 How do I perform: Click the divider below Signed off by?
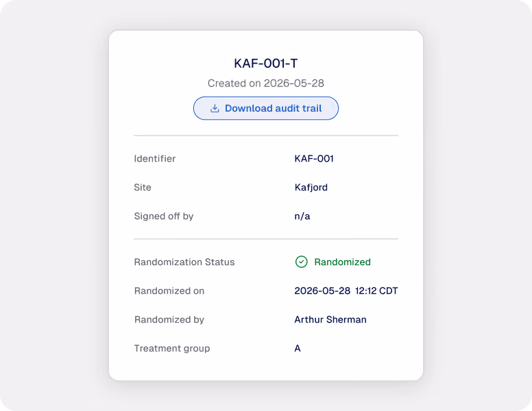pos(266,239)
